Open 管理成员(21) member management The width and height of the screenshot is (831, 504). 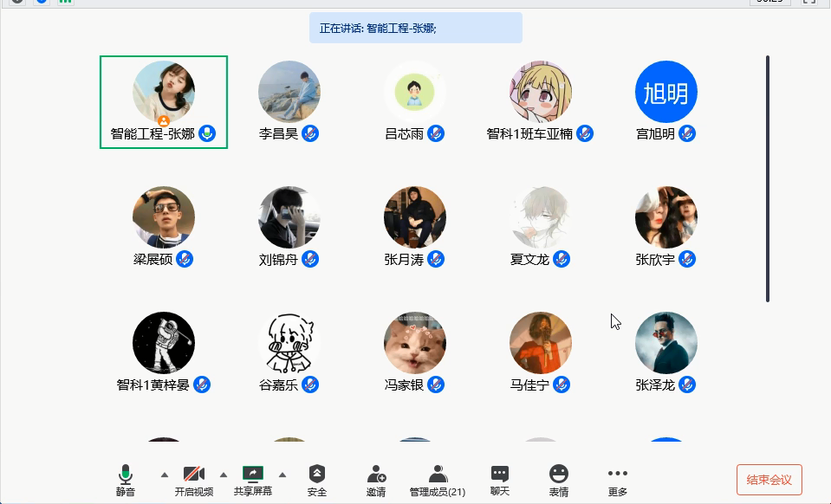click(438, 481)
